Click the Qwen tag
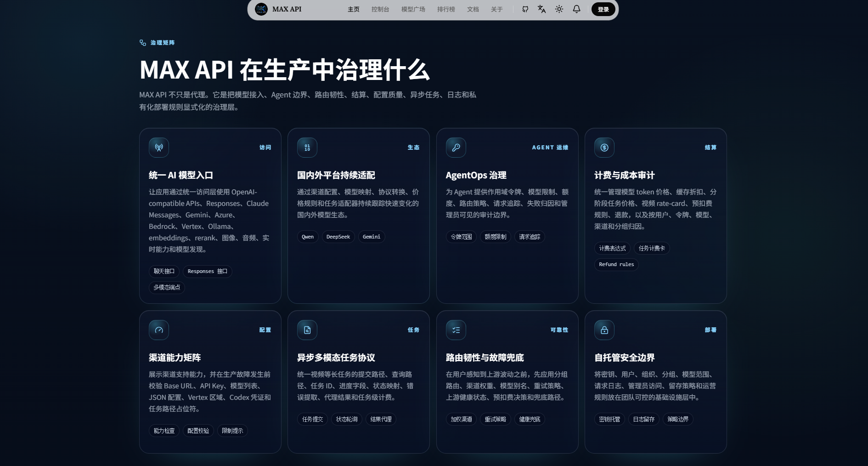Image resolution: width=868 pixels, height=466 pixels. click(308, 237)
